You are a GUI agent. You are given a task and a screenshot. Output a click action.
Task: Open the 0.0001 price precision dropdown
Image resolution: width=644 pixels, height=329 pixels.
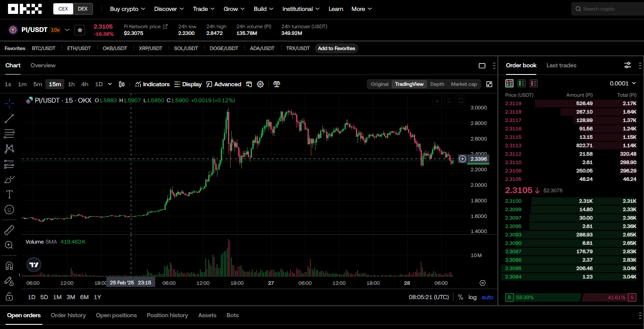click(x=623, y=83)
